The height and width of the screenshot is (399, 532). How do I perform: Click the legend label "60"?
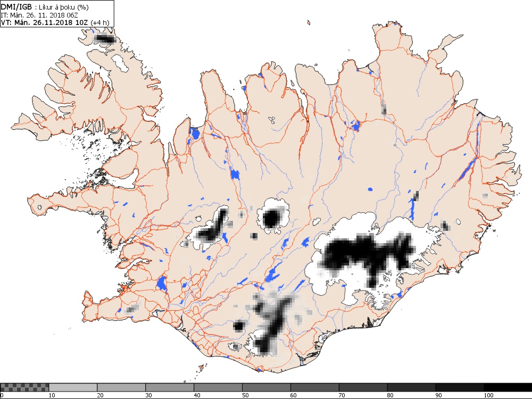[x=294, y=395]
